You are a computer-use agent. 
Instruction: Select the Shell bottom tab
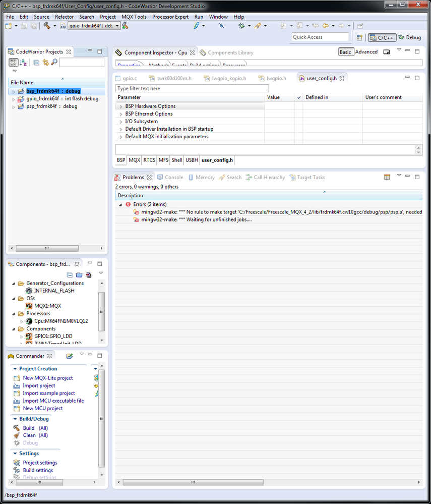[176, 160]
